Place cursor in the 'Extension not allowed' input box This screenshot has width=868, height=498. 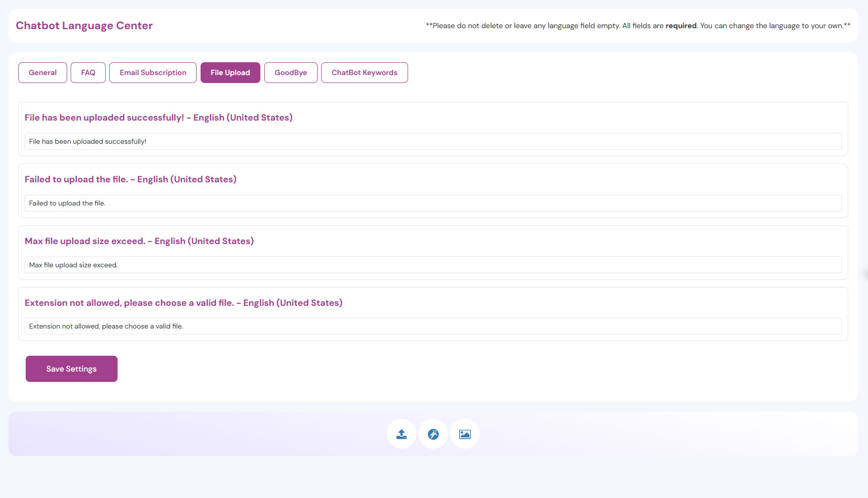point(433,326)
